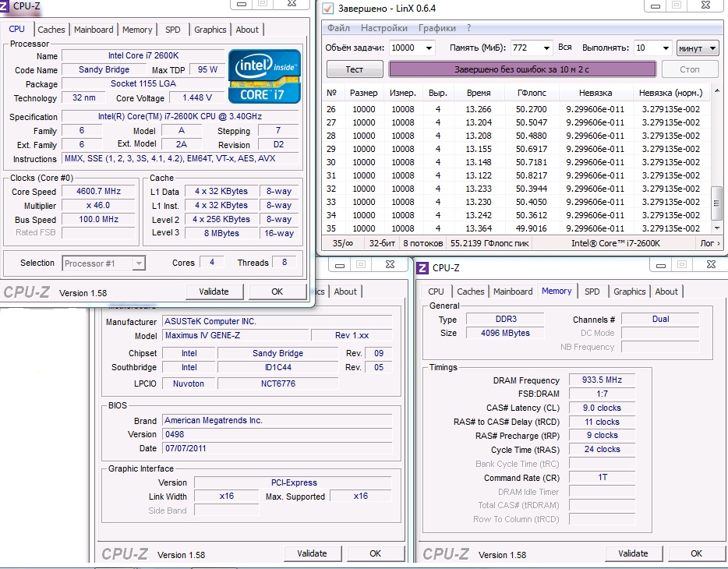Open the минут time unit dropdown
Viewport: 728px width, 569px height.
pos(698,48)
